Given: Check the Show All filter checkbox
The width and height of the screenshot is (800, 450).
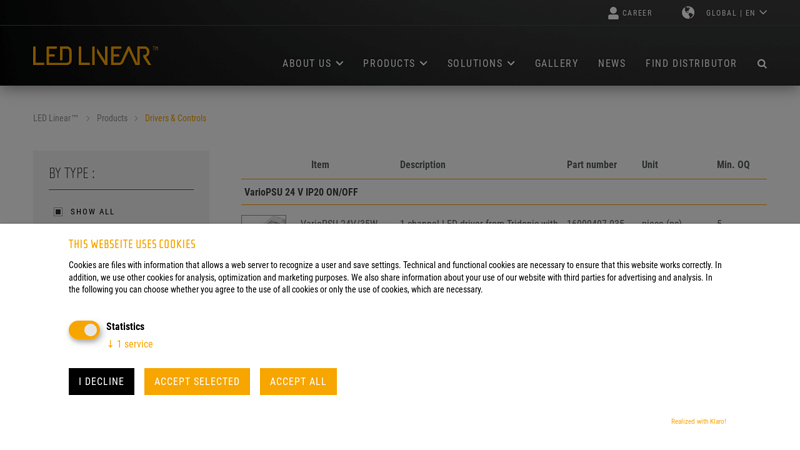Looking at the screenshot, I should [x=58, y=212].
